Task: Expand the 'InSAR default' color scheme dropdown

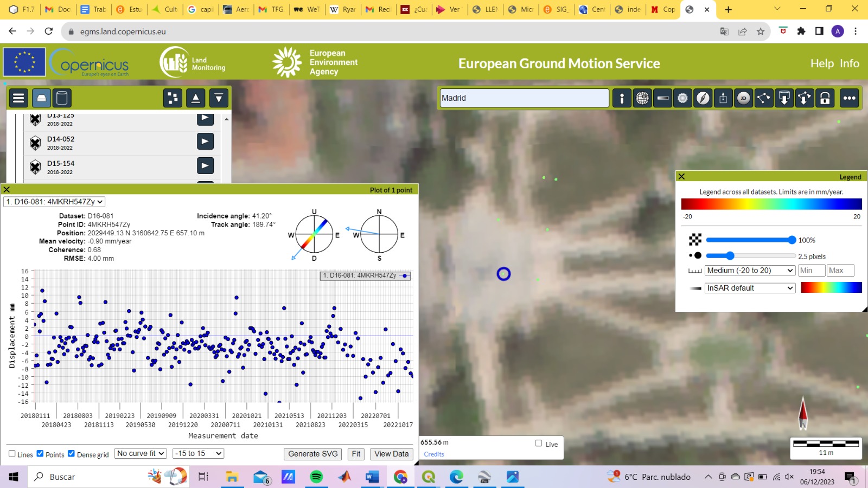Action: tap(750, 288)
